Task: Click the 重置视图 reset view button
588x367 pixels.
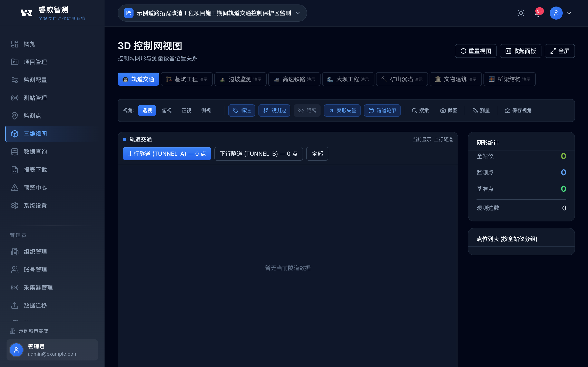Action: click(475, 51)
